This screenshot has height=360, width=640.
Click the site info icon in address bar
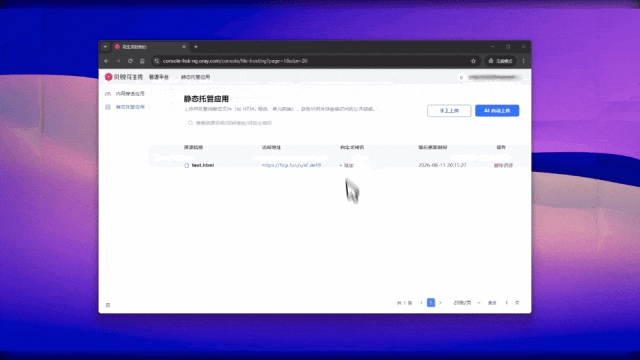(x=157, y=61)
